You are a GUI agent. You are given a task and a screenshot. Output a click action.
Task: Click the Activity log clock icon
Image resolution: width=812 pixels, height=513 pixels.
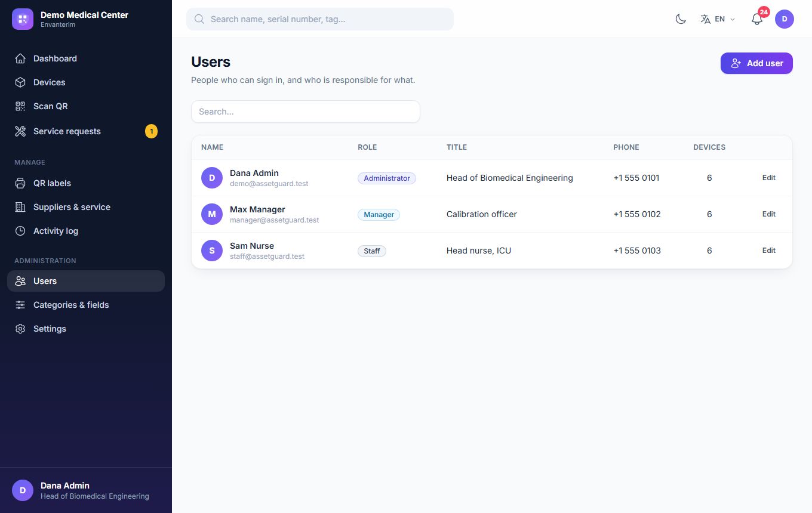coord(20,231)
